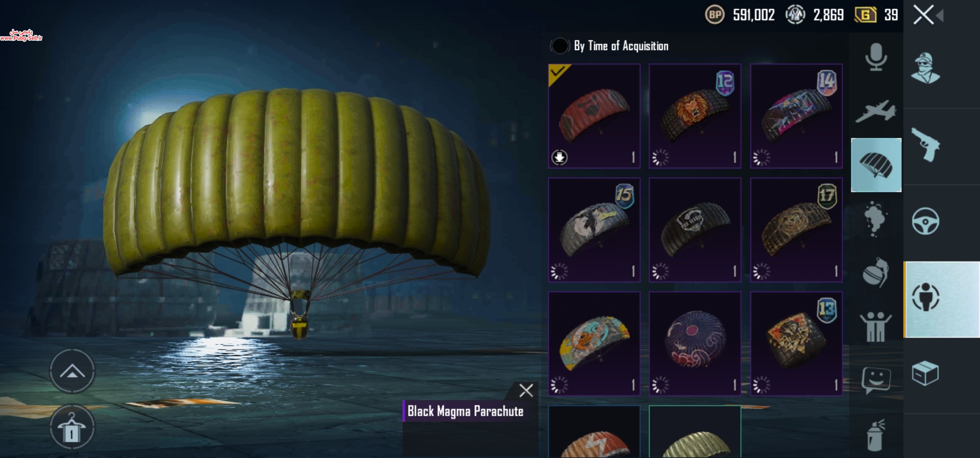This screenshot has width=980, height=458.
Task: Open the character outfit avatar tab
Action: [925, 69]
